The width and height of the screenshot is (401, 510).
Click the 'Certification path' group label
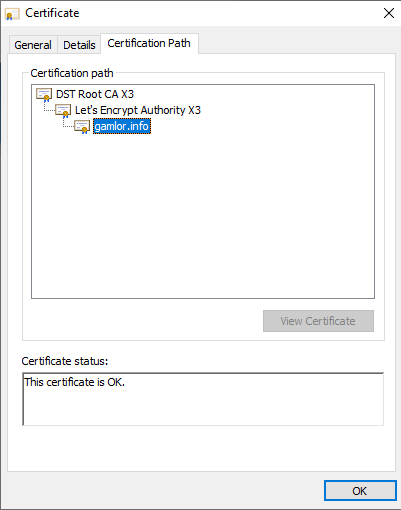tap(72, 73)
